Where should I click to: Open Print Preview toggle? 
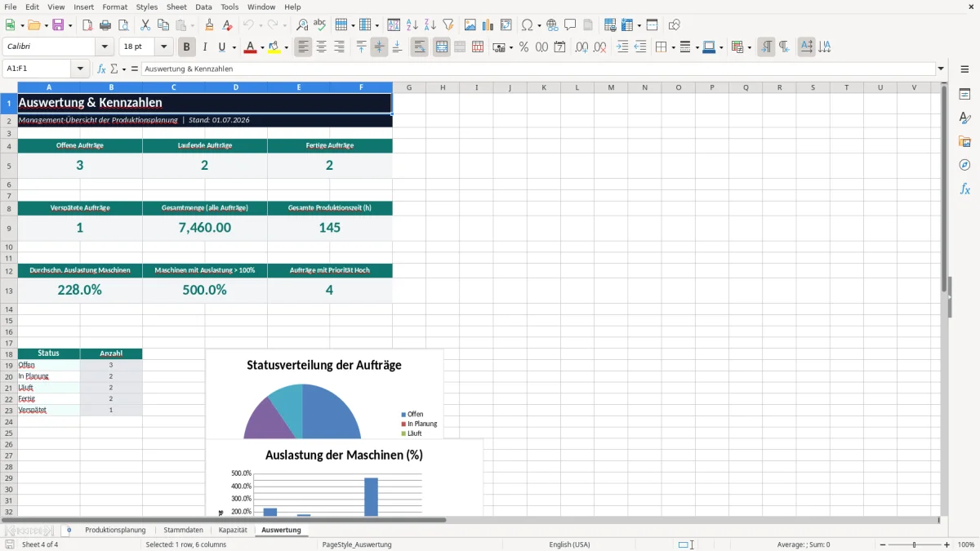123,25
